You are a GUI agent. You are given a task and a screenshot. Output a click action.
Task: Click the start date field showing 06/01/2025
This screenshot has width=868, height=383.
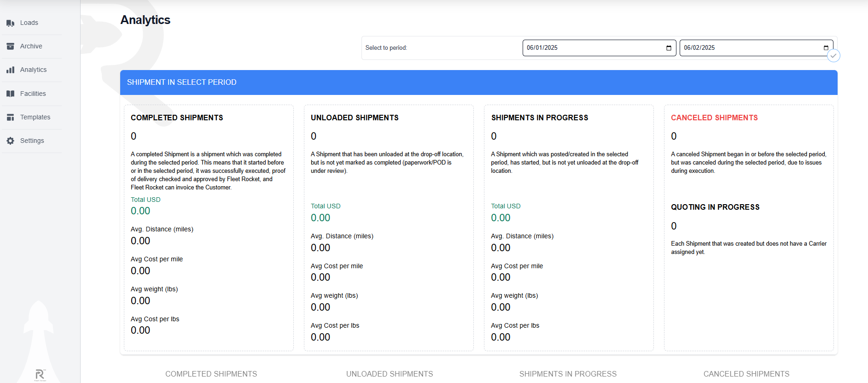589,48
